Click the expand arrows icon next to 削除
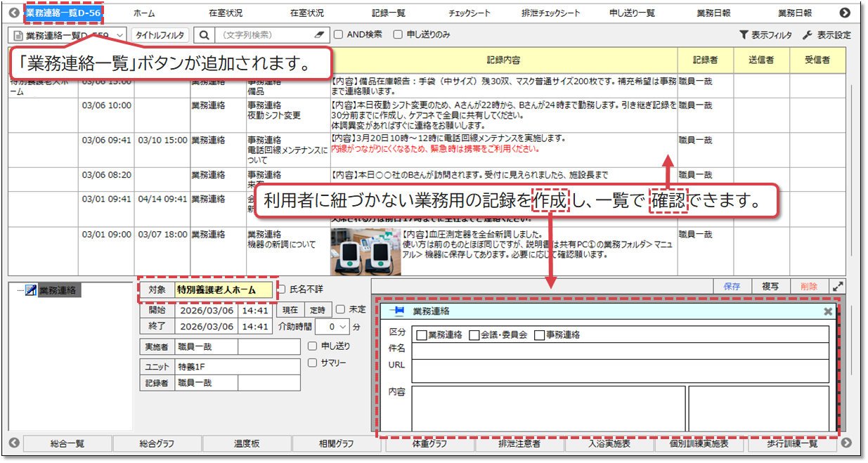 tap(838, 287)
